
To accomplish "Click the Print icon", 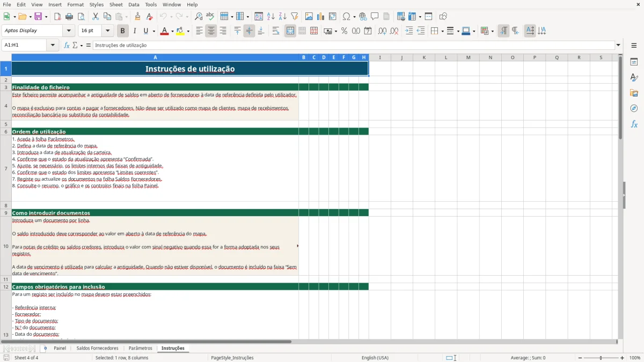I will coord(69,17).
